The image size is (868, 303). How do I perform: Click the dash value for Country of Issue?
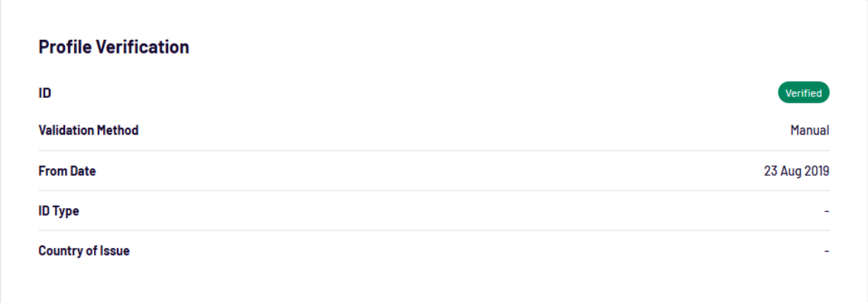coord(827,251)
